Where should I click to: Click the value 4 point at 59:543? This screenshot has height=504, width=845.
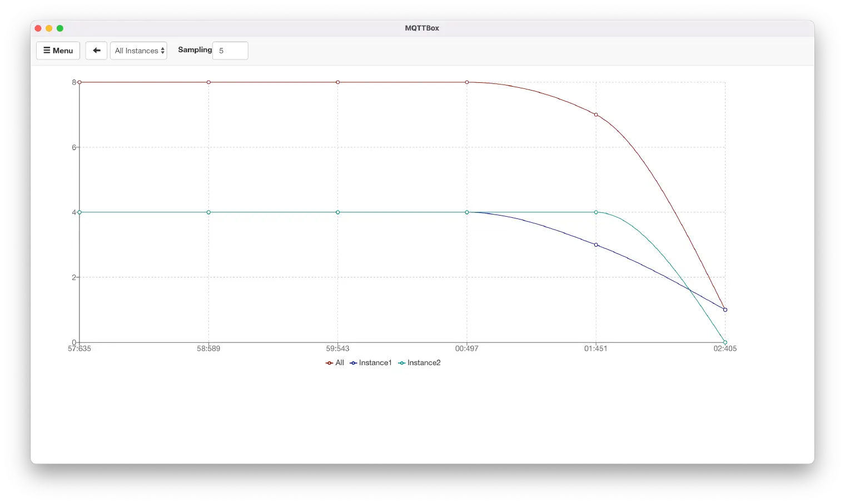(x=338, y=212)
